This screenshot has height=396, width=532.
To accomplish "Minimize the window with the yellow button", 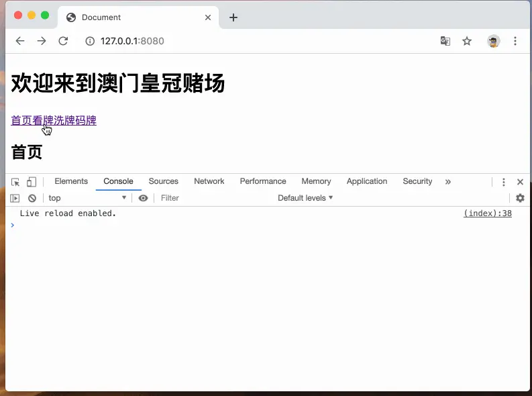I will coord(32,15).
